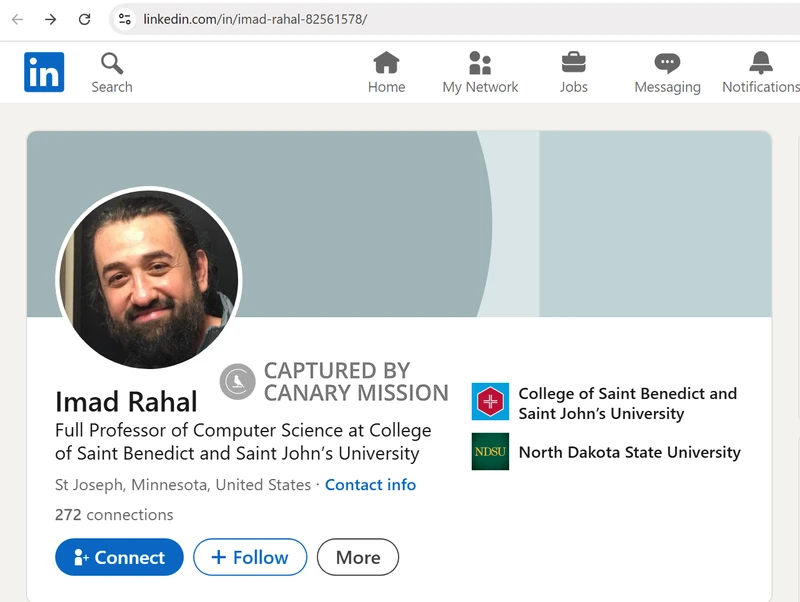The width and height of the screenshot is (800, 602).
Task: Open the More options button
Action: click(358, 557)
